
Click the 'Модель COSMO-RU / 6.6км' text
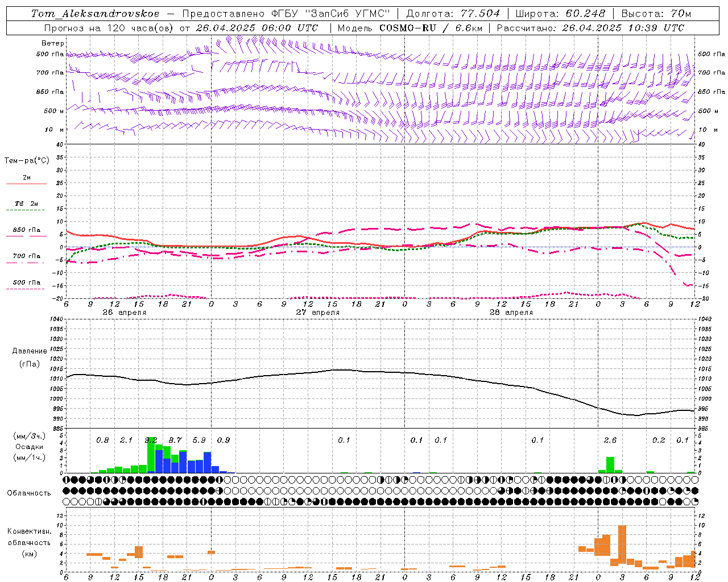[x=409, y=28]
